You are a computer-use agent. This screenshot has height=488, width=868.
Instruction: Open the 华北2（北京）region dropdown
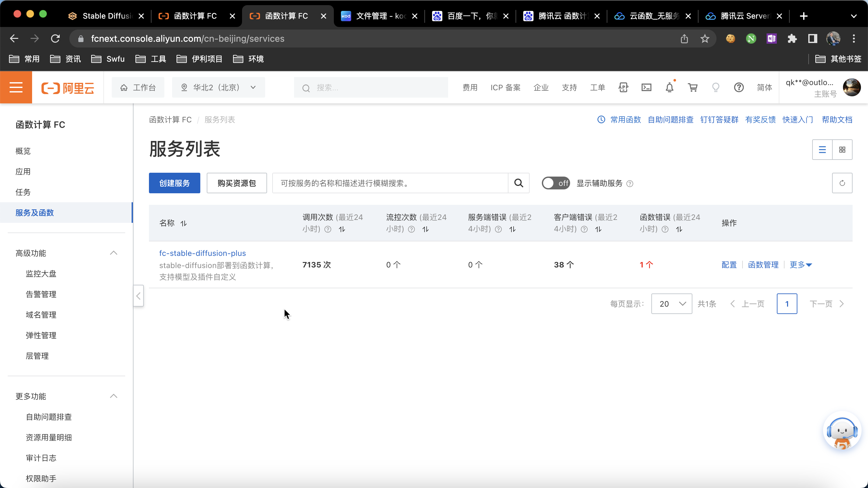218,88
